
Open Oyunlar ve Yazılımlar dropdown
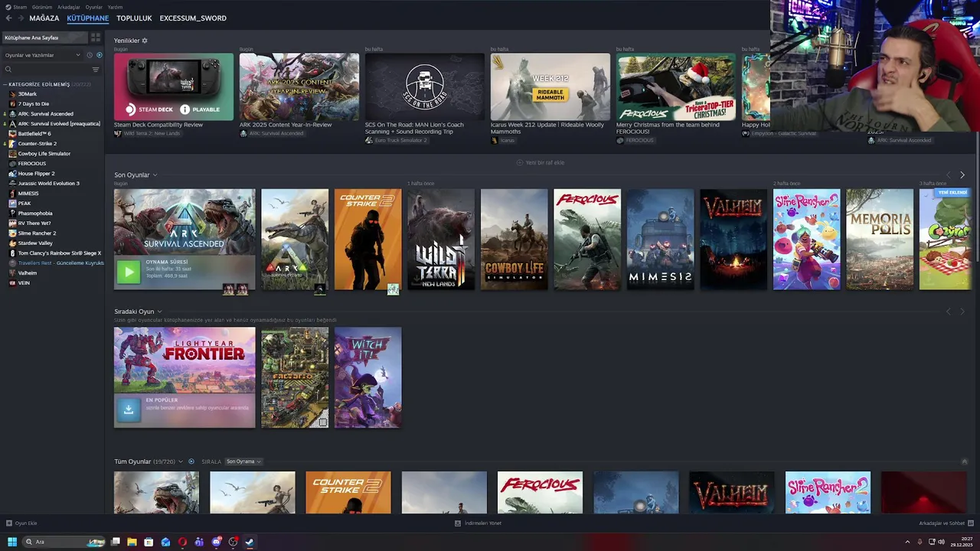42,55
